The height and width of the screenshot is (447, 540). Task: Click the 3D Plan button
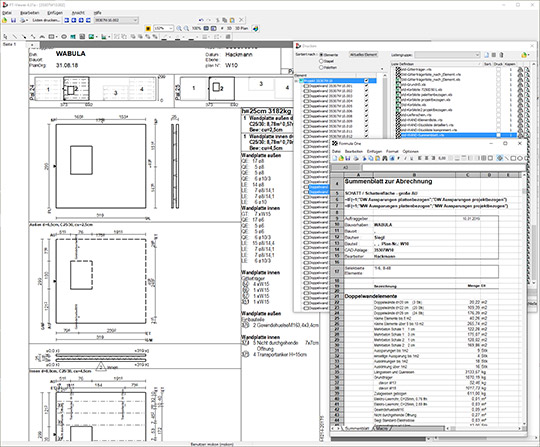(241, 28)
